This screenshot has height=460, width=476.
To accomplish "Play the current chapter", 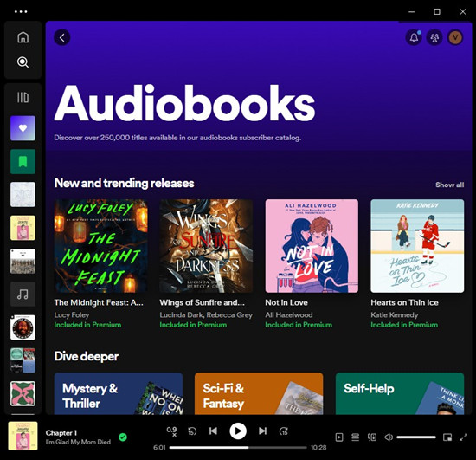I will coord(238,431).
